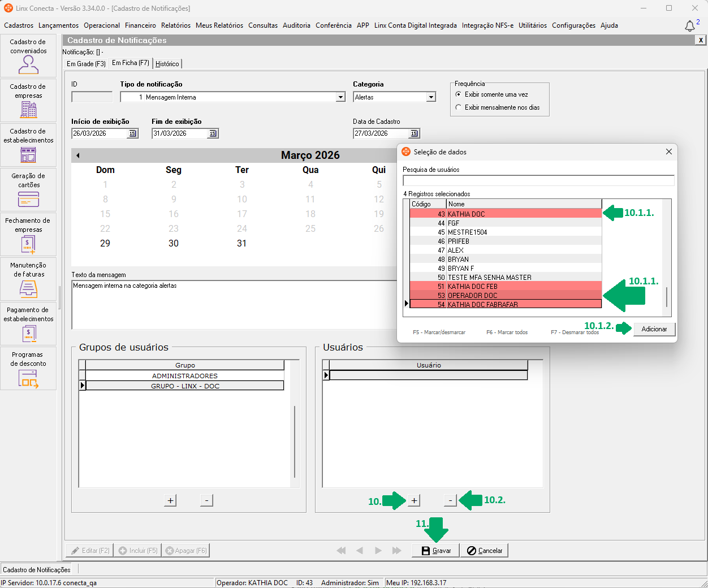708x588 pixels.
Task: Open Geração de cartões sidebar icon
Action: coord(28,189)
